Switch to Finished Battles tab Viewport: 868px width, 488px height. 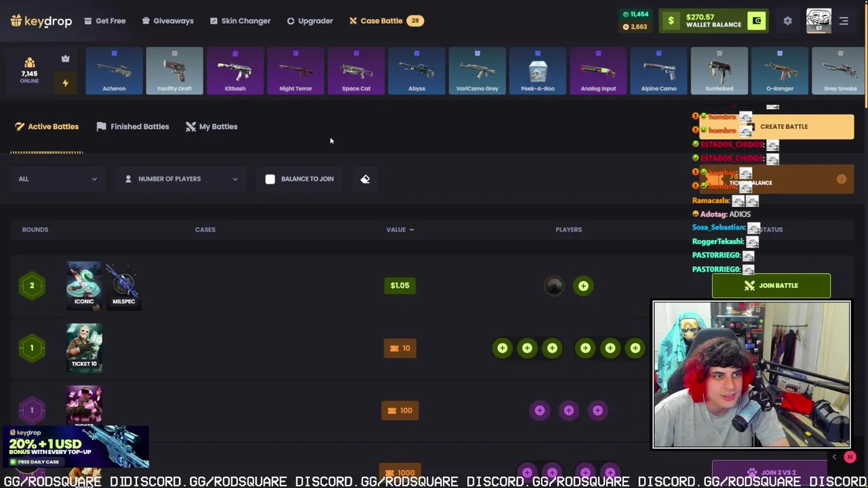point(133,127)
